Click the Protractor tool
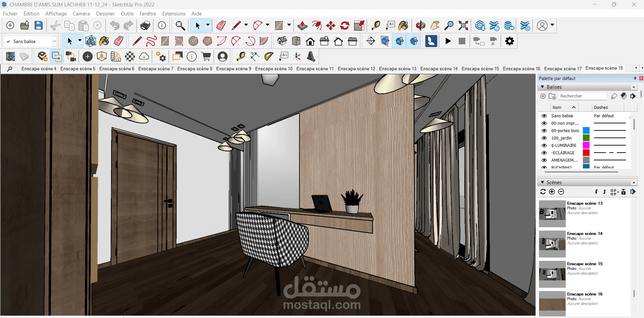Screen dimensions: 644x318 tap(269, 56)
